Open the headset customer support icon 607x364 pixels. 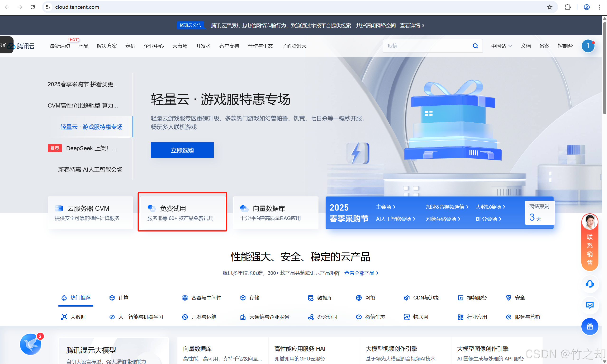tap(590, 284)
